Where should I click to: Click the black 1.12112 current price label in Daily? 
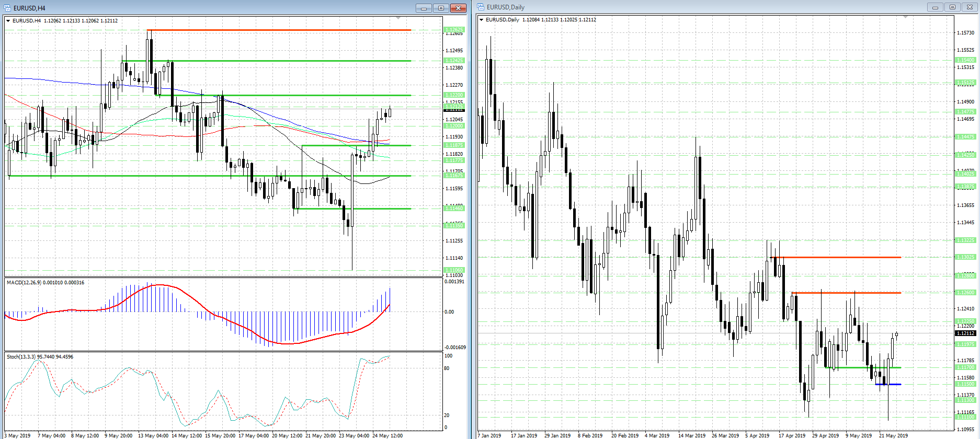965,333
